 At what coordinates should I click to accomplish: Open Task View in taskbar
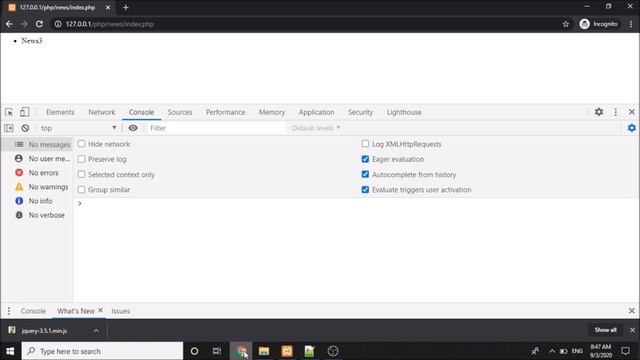click(x=217, y=351)
